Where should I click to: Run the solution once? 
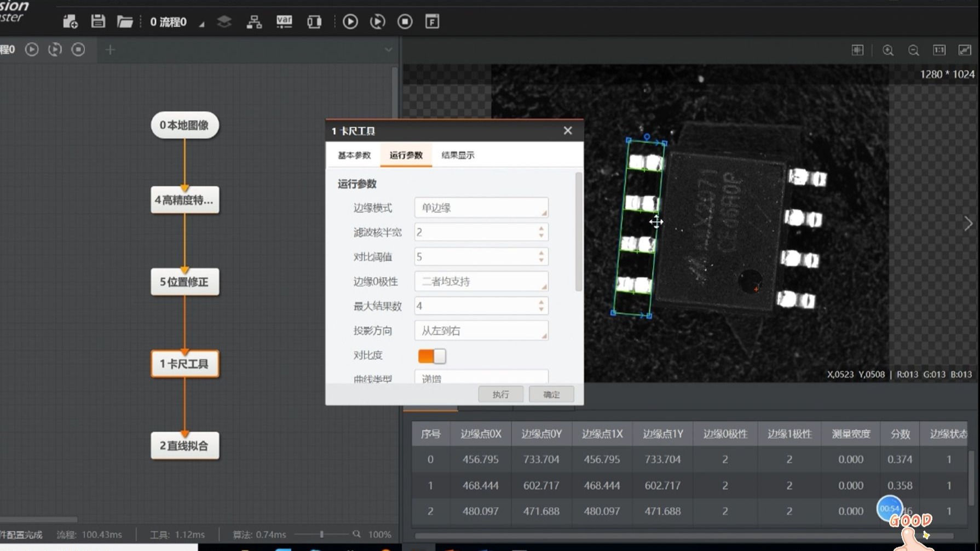(x=350, y=21)
